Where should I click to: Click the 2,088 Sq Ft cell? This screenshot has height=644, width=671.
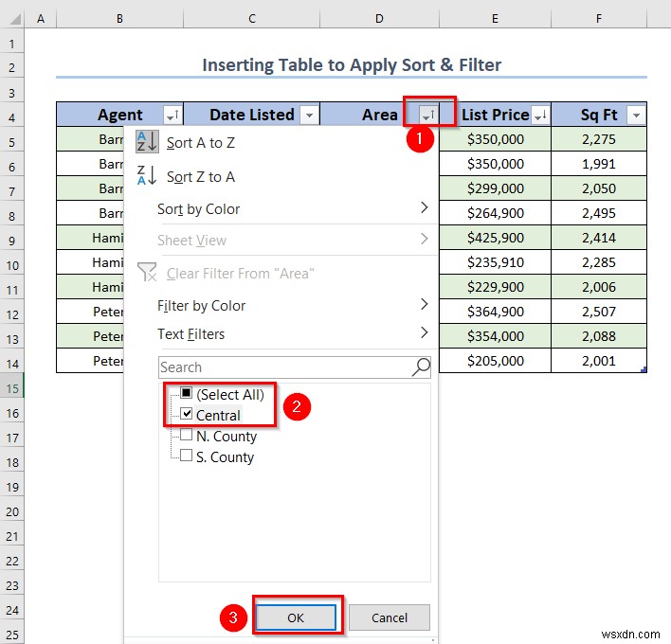[x=599, y=336]
